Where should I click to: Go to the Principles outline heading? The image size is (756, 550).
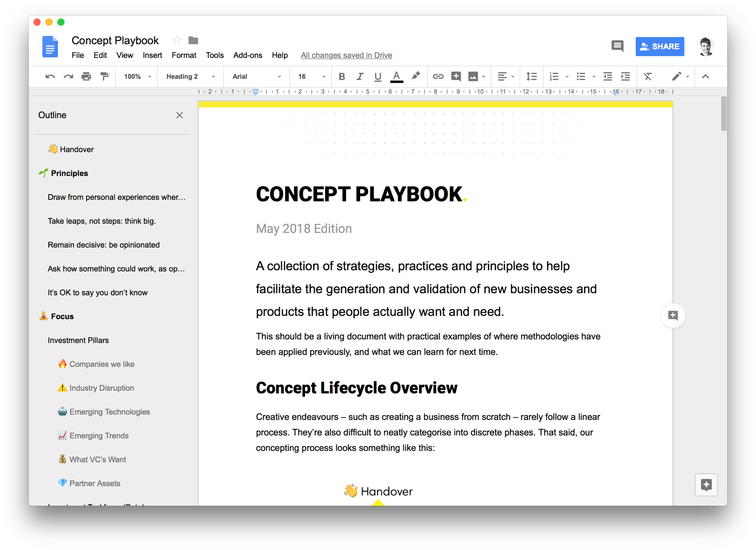pos(64,173)
